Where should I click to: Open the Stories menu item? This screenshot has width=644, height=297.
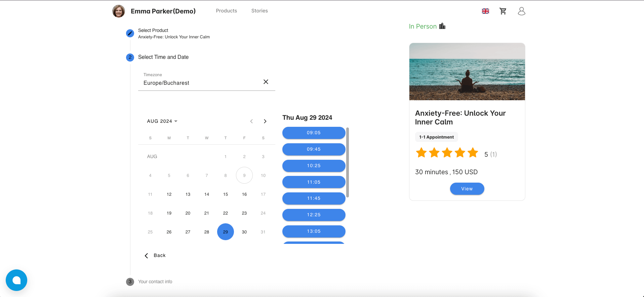tap(259, 11)
